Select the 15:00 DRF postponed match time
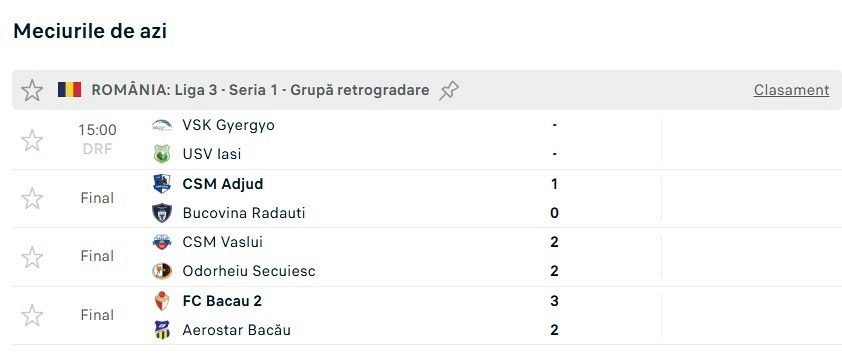Viewport: 842px width, 360px height. [97, 139]
